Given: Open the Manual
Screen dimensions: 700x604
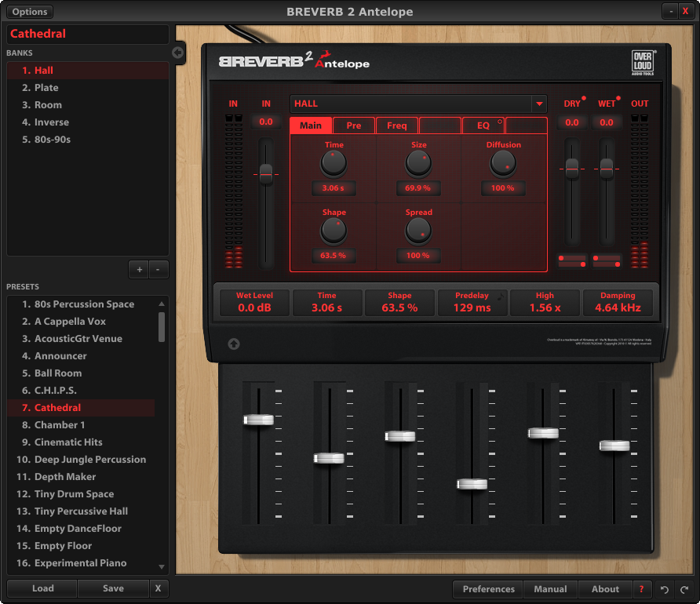Looking at the screenshot, I should [x=550, y=589].
